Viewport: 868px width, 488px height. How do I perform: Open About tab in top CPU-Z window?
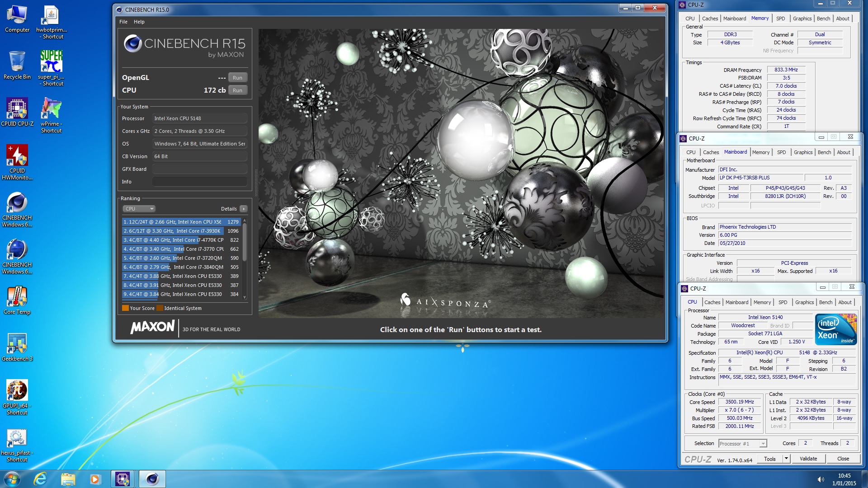pos(843,19)
